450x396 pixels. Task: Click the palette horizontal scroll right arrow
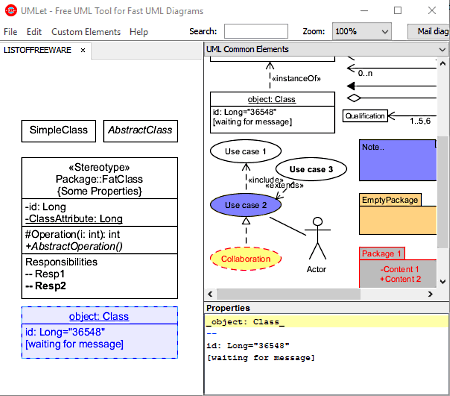click(430, 294)
